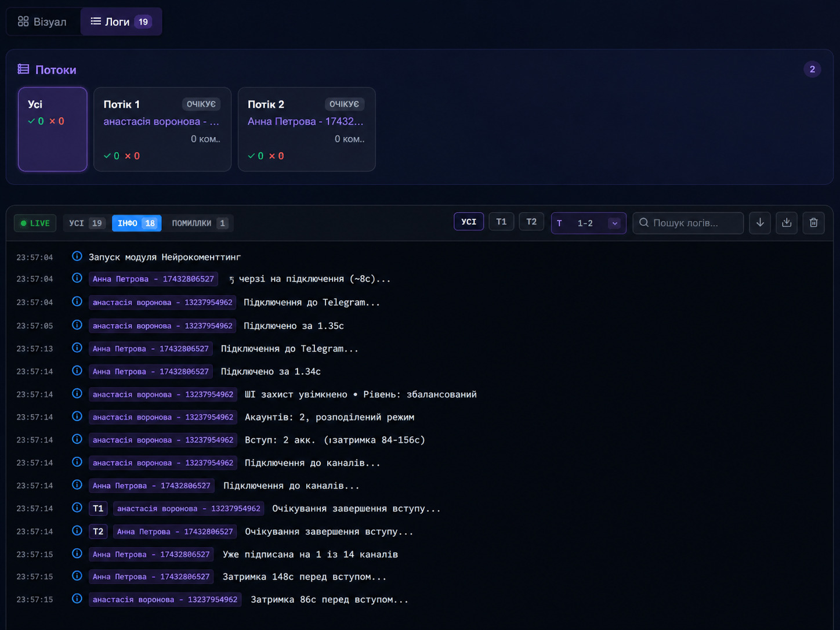
Task: Toggle the LIVE log indicator
Action: point(35,223)
